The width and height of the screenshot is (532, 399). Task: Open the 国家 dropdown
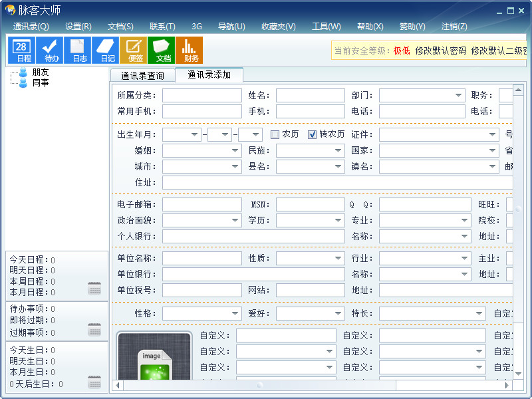click(x=492, y=150)
